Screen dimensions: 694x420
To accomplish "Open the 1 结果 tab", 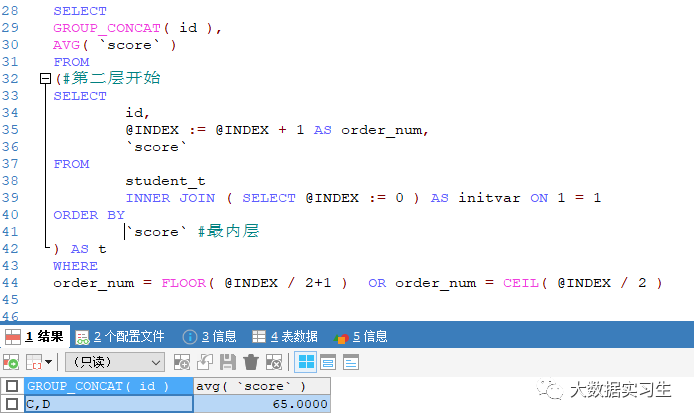I will point(35,337).
